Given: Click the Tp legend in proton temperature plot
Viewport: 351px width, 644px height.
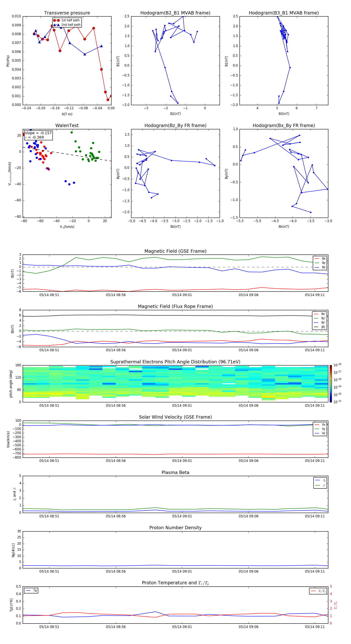Looking at the screenshot, I should click(31, 591).
